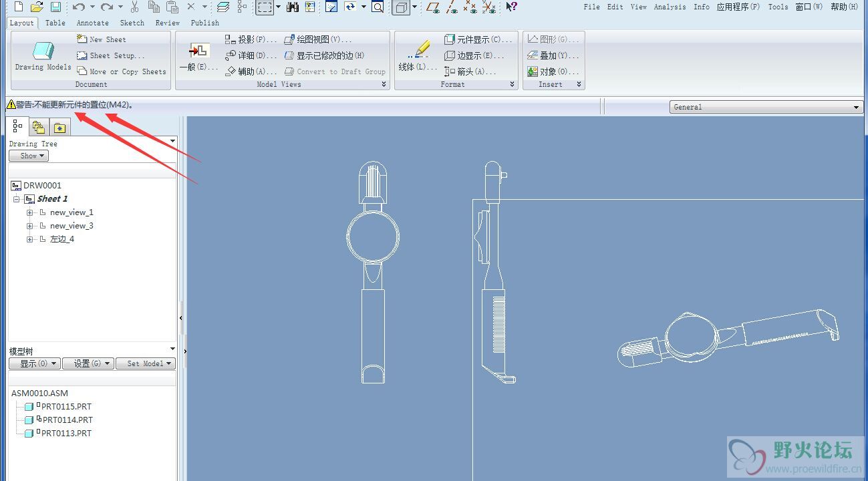Open the General filter dropdown
This screenshot has width=868, height=481.
click(766, 107)
